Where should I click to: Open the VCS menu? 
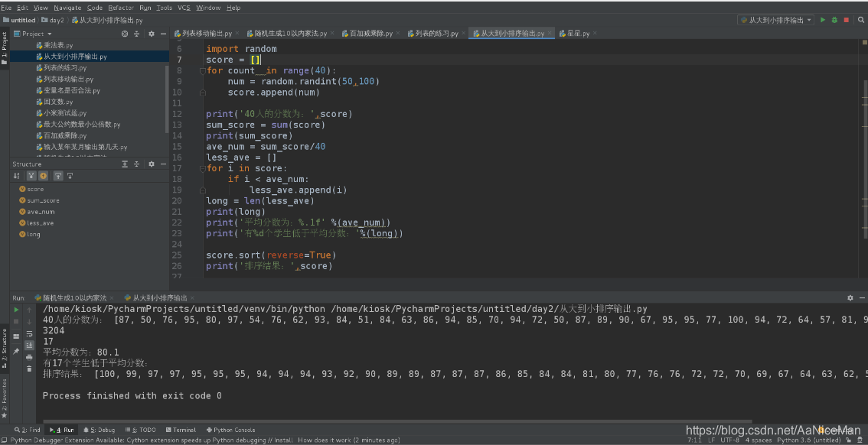coord(183,8)
